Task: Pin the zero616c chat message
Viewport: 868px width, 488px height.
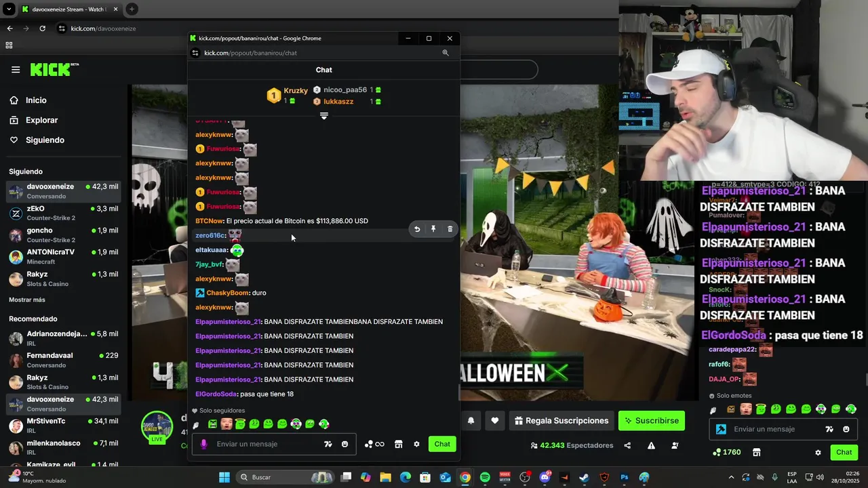Action: coord(433,229)
